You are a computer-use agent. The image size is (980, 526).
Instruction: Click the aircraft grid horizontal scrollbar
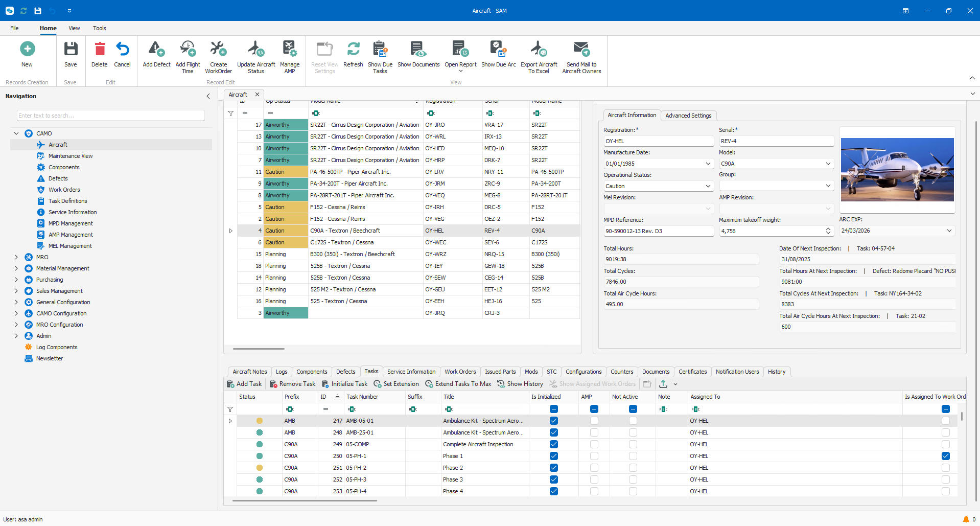coord(259,349)
